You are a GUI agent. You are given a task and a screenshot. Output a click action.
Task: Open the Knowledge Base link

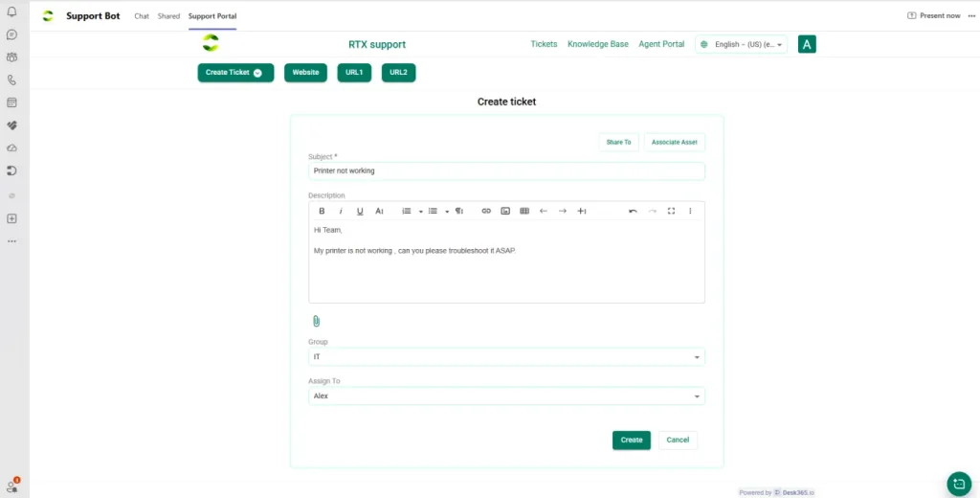click(x=598, y=44)
